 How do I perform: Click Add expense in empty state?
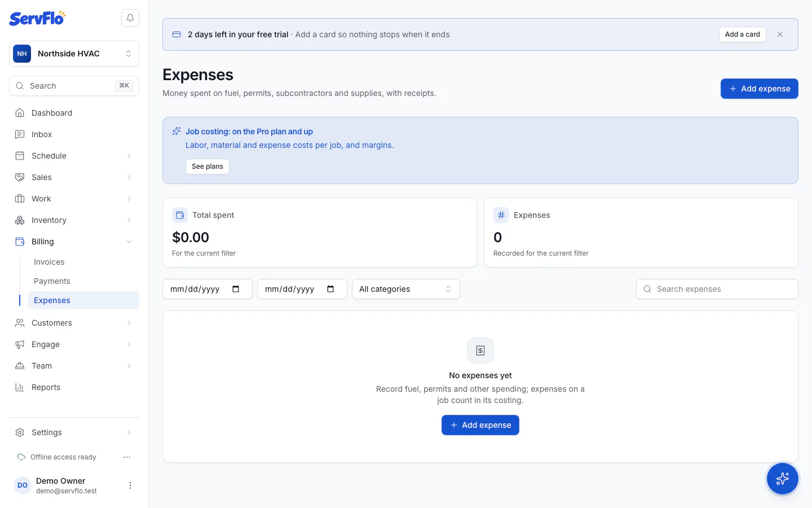480,425
